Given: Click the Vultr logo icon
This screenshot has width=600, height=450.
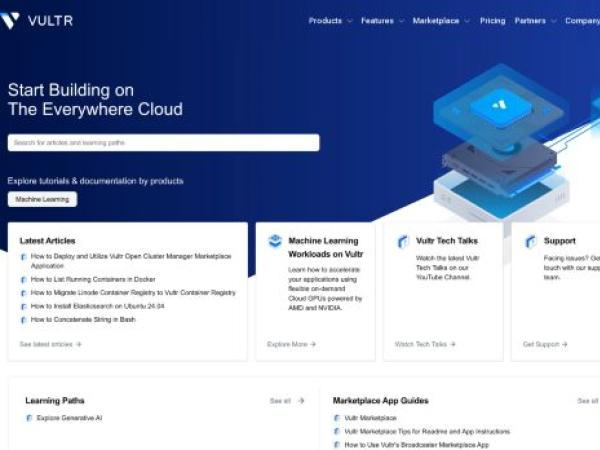Looking at the screenshot, I should click(x=10, y=20).
